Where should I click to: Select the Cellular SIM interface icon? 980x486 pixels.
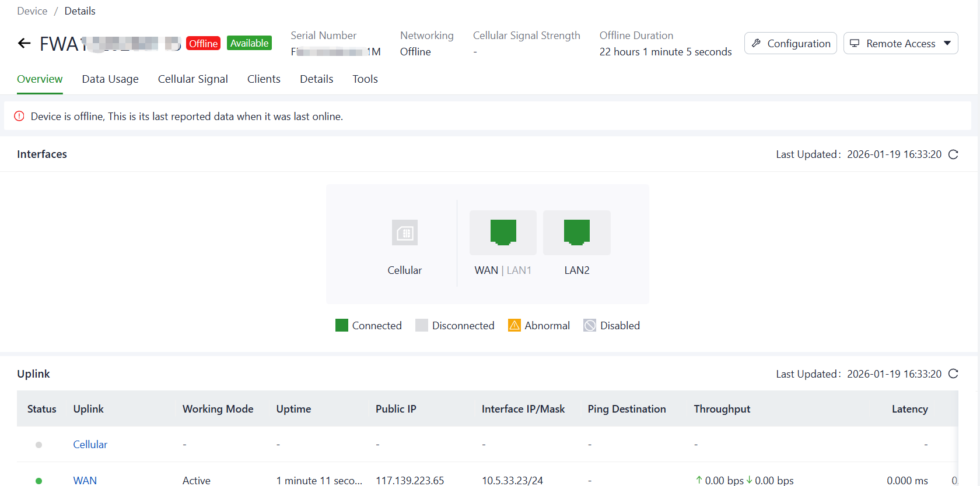click(x=404, y=233)
